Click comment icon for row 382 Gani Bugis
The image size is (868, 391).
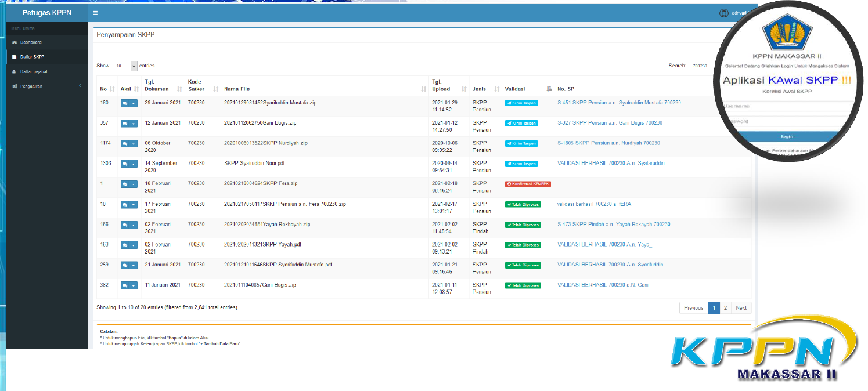coord(125,286)
